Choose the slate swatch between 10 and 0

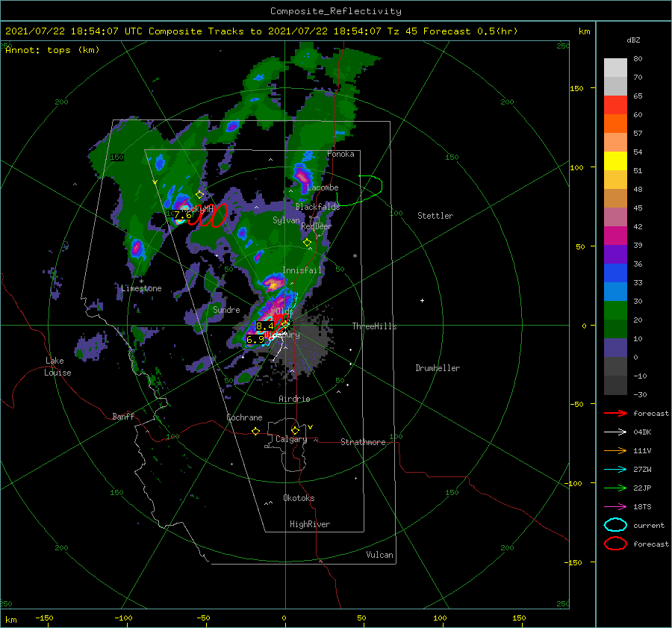615,348
